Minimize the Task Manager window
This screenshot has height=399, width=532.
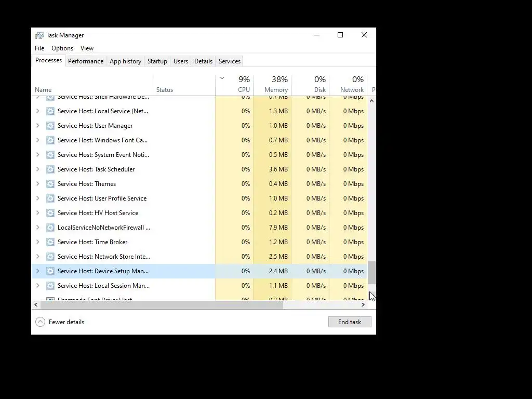tap(317, 35)
